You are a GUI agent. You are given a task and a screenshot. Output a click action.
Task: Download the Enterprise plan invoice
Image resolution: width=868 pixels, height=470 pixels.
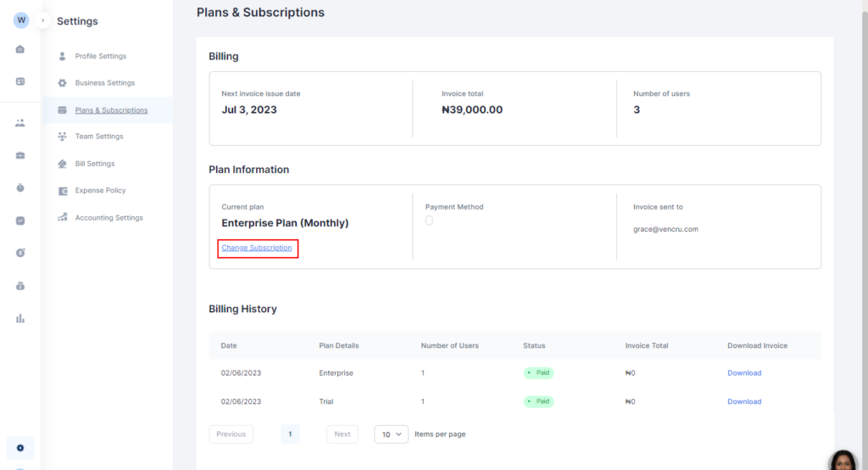tap(743, 373)
